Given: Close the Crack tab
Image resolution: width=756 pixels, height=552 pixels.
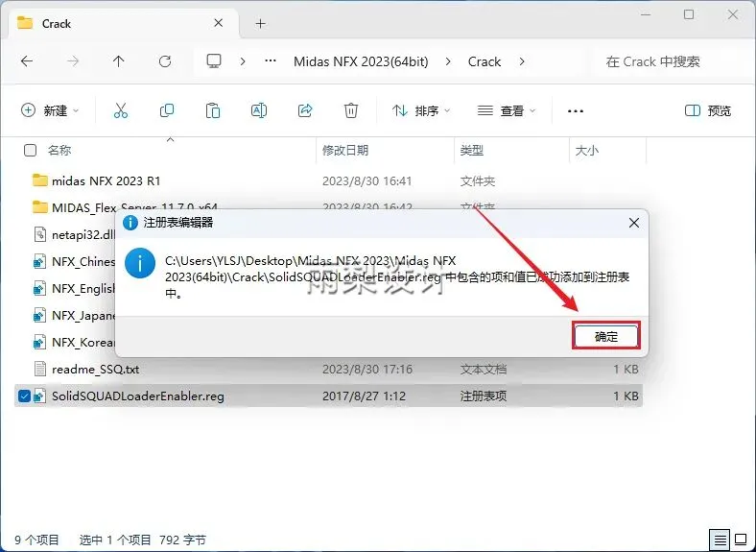Looking at the screenshot, I should point(218,23).
